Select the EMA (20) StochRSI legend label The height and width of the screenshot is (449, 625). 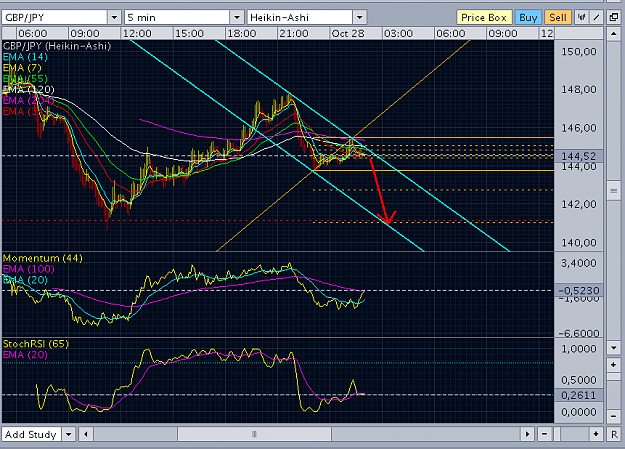coord(26,354)
